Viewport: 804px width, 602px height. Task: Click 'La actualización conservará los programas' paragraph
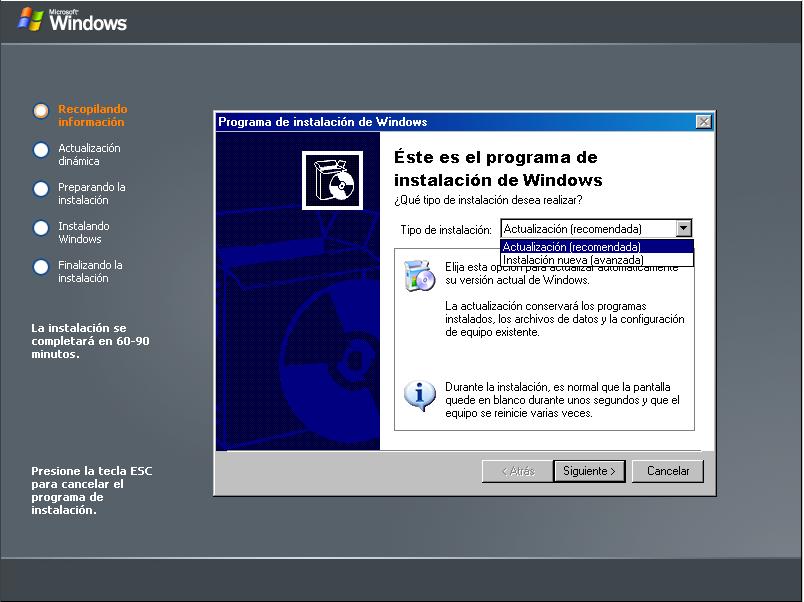pos(565,319)
